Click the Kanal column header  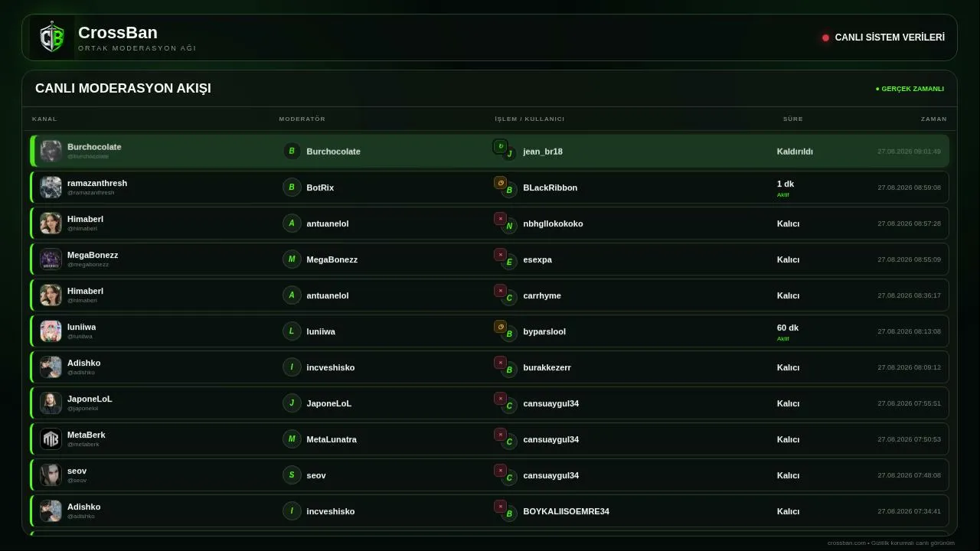pyautogui.click(x=44, y=119)
